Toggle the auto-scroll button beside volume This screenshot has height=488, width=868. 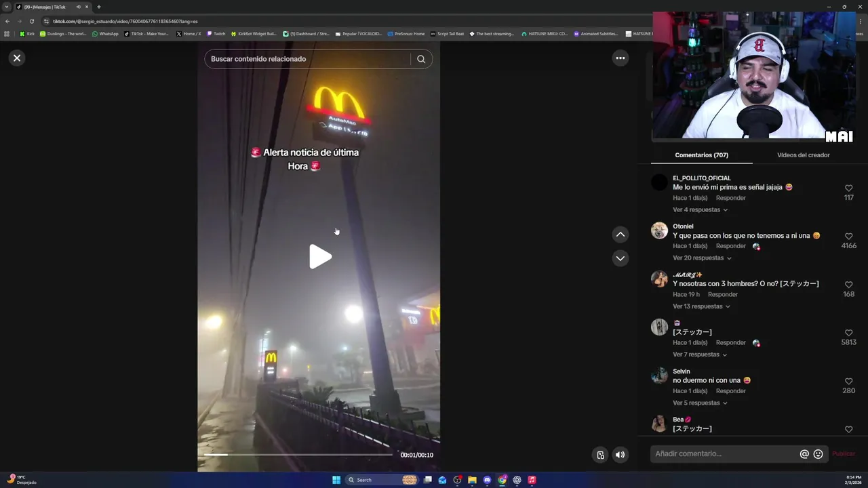[x=600, y=455]
